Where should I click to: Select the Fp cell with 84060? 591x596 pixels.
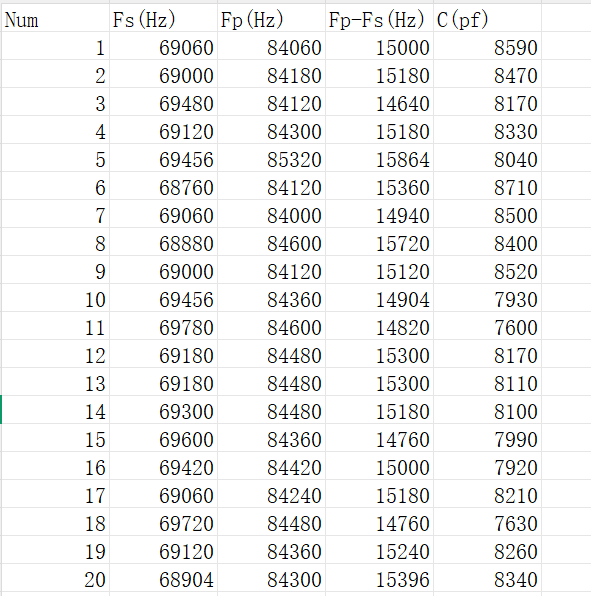(271, 46)
